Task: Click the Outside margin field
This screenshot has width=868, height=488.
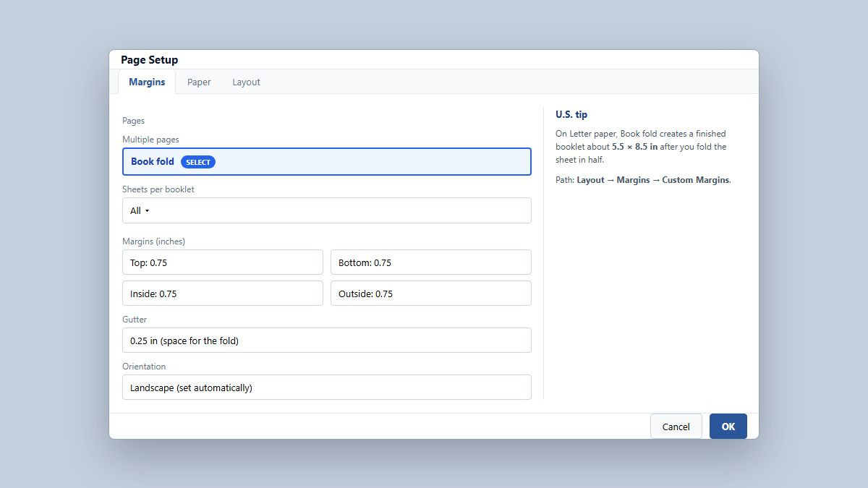Action: click(x=431, y=294)
